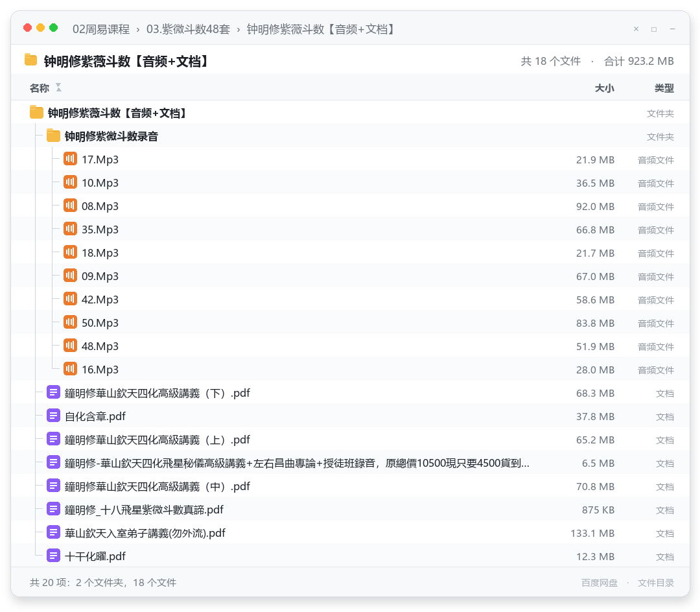Click the document icon for 自化含章.pdf
This screenshot has width=700, height=612.
pos(53,416)
